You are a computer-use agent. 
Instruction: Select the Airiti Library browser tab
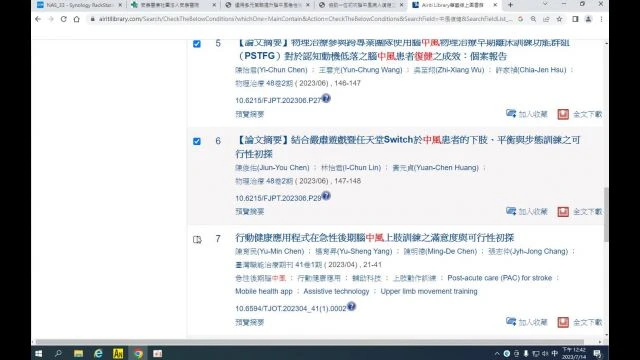click(x=454, y=5)
